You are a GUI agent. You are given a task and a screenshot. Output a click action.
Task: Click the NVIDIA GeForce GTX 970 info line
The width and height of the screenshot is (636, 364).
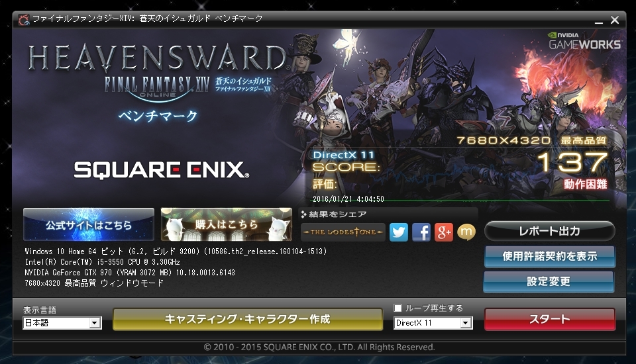click(130, 273)
